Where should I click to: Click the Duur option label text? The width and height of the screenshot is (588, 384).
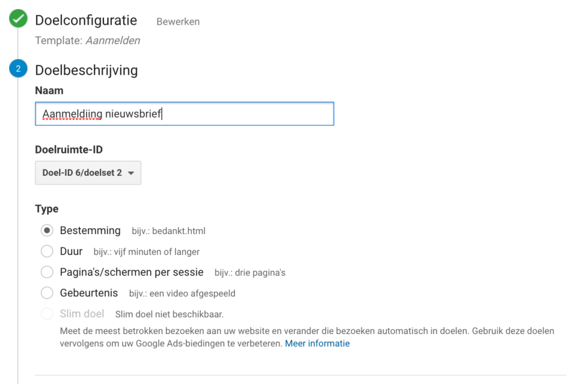point(71,251)
